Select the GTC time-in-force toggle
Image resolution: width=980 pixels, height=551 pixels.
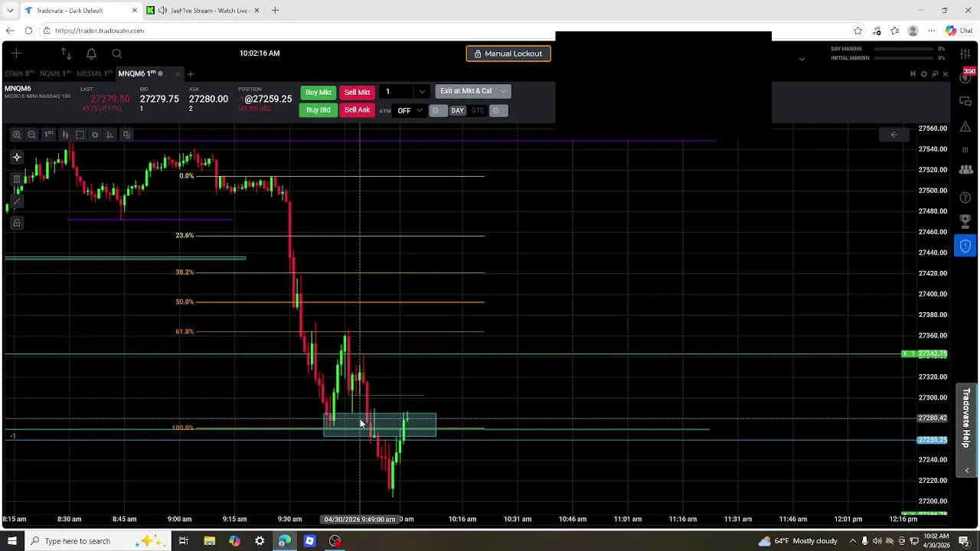point(478,111)
